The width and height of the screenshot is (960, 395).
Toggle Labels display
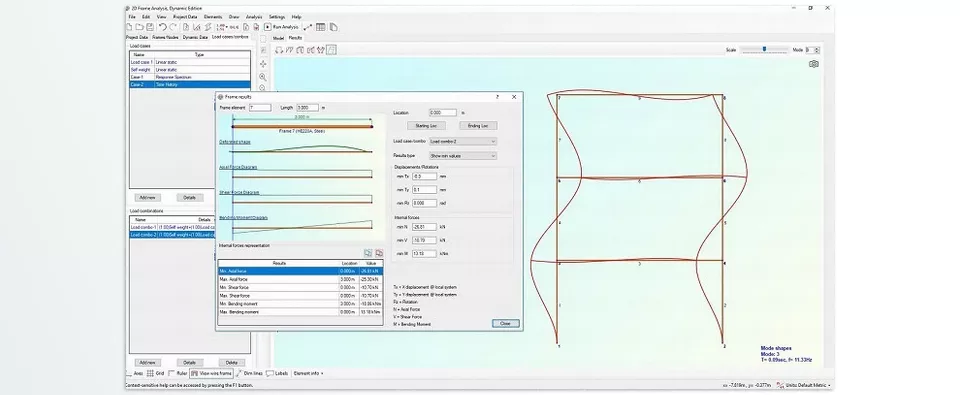coord(277,373)
